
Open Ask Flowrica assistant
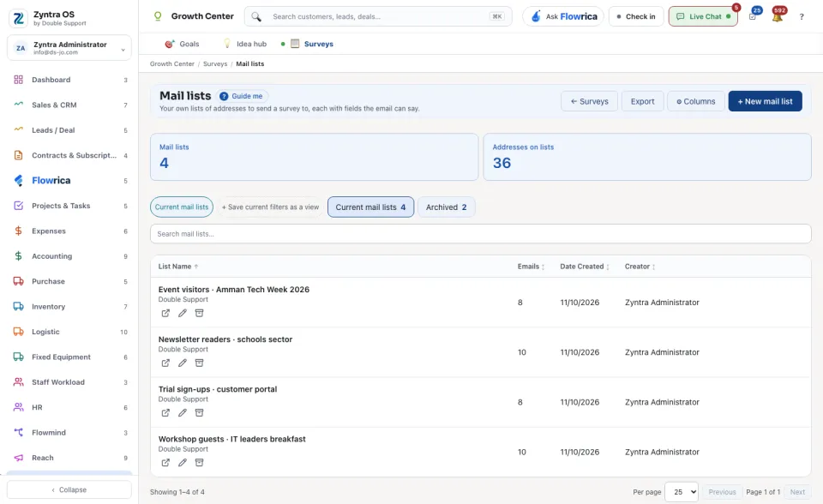coord(564,17)
